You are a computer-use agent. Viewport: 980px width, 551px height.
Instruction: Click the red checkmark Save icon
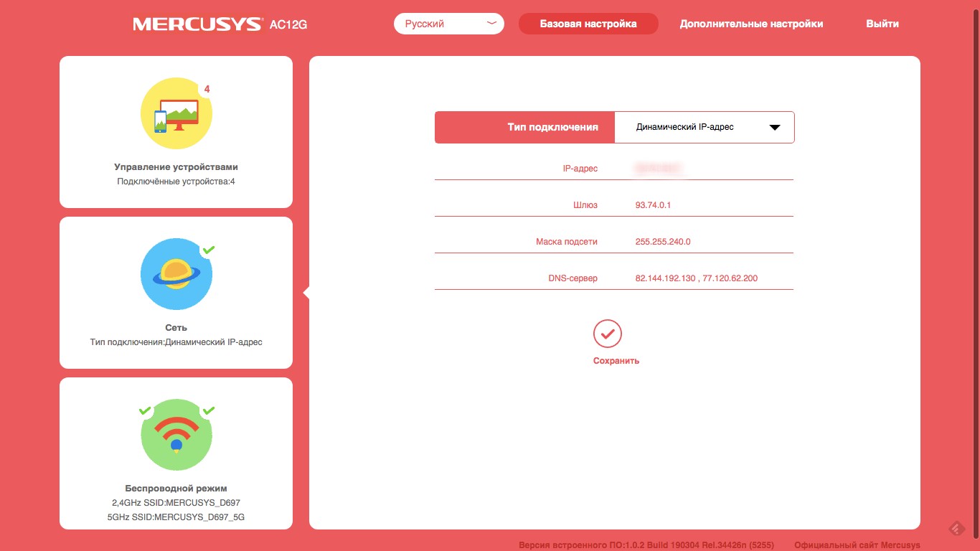[607, 334]
